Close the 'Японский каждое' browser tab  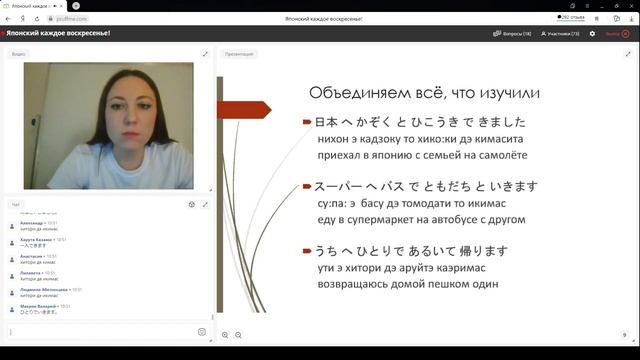pyautogui.click(x=62, y=6)
